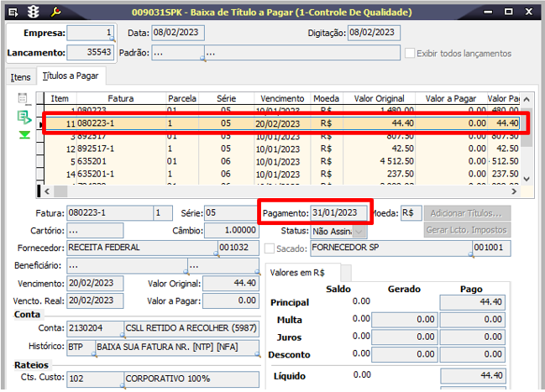Select table row with Fatura 080223-1

[282, 123]
